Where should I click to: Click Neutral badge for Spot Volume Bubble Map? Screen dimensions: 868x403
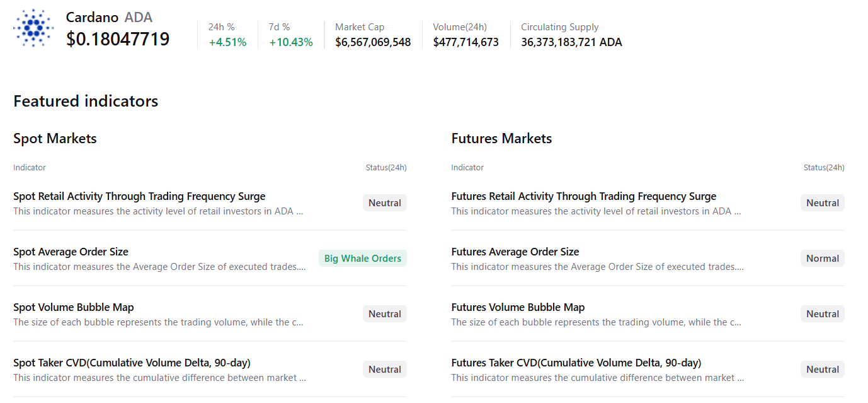(385, 314)
